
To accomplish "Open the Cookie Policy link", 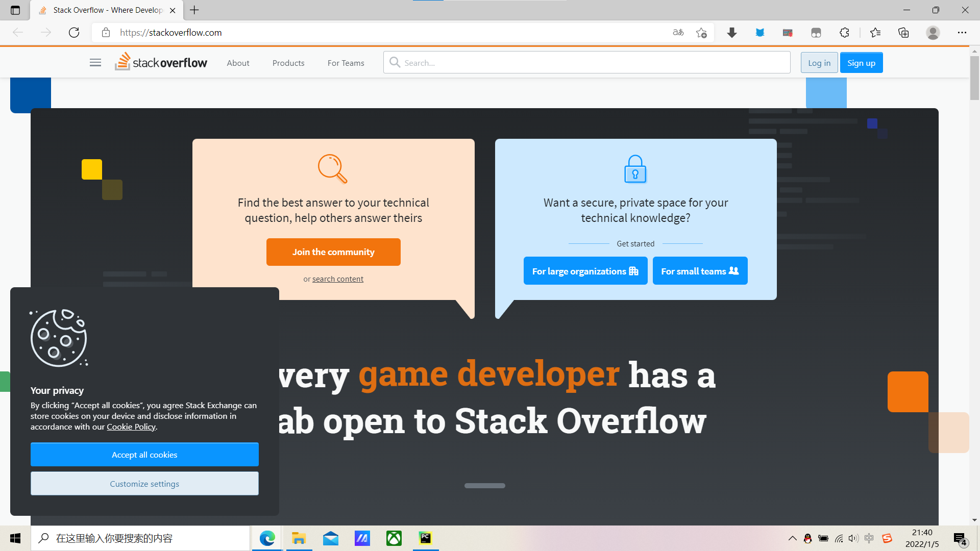I will click(131, 427).
